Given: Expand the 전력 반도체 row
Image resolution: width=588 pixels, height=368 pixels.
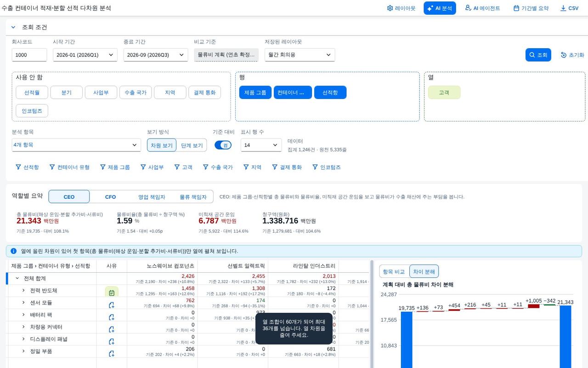Looking at the screenshot, I should pyautogui.click(x=23, y=290).
